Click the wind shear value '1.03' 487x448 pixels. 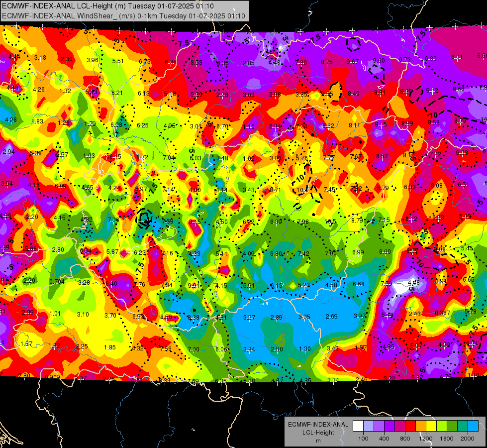tap(89, 155)
